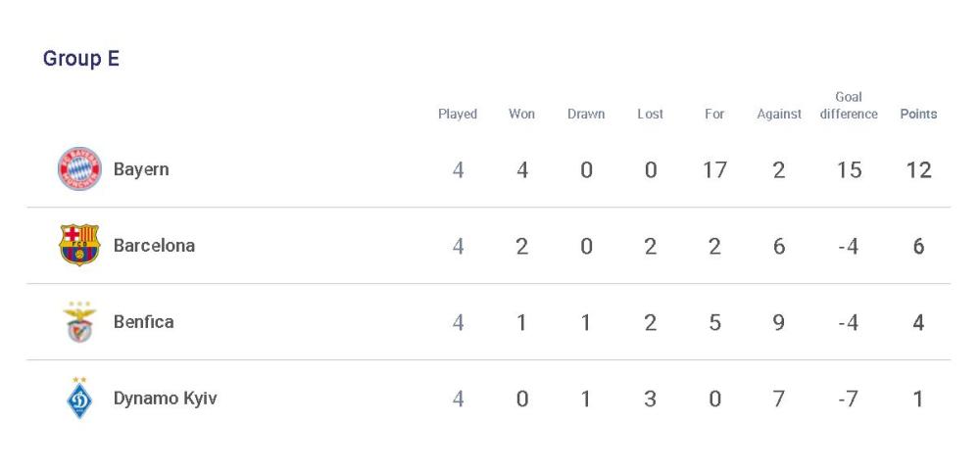Select the For column header

tap(714, 115)
